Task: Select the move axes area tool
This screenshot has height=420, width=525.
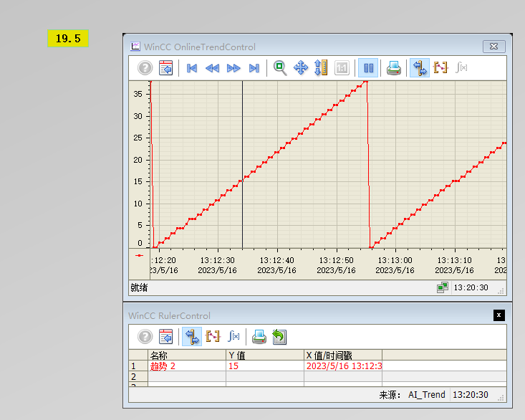Action: (321, 68)
